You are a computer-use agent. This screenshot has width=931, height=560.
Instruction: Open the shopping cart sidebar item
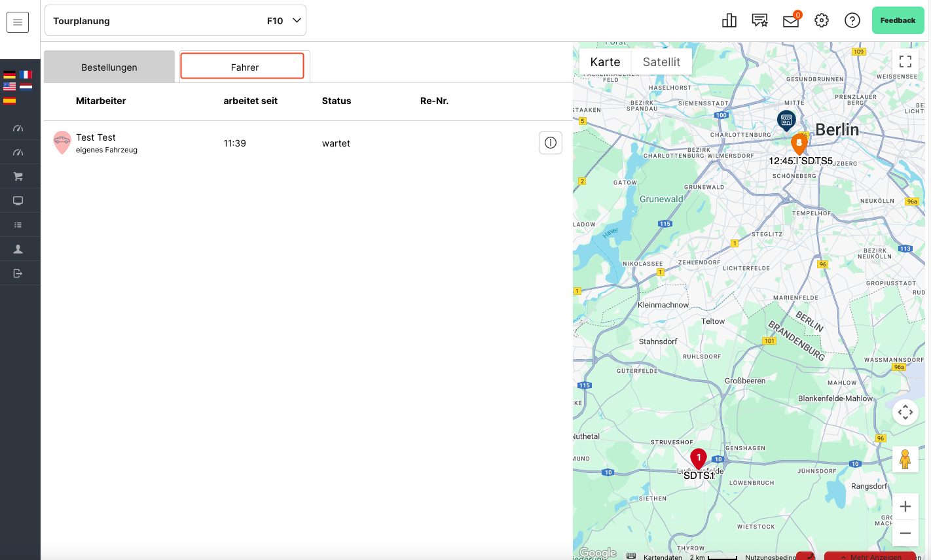tap(18, 177)
